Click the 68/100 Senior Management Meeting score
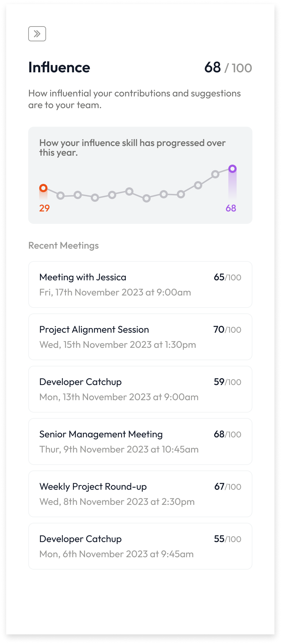 pos(227,434)
